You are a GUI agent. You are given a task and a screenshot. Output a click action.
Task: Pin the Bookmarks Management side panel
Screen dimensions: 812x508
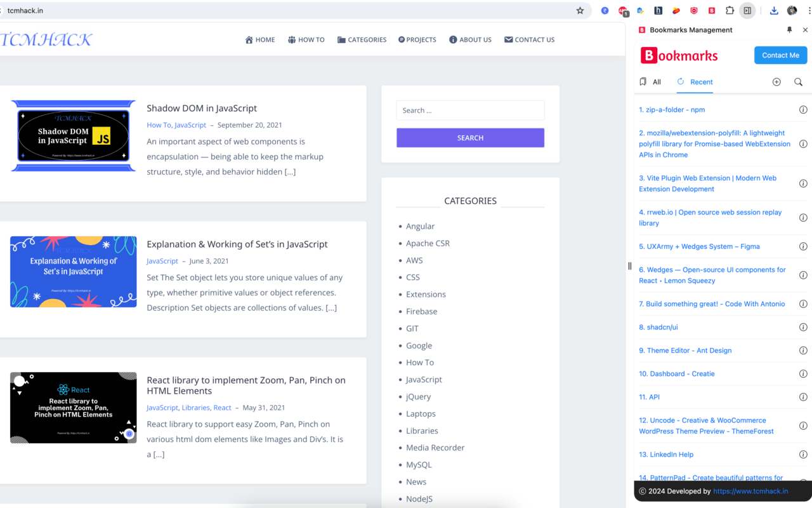pos(789,29)
